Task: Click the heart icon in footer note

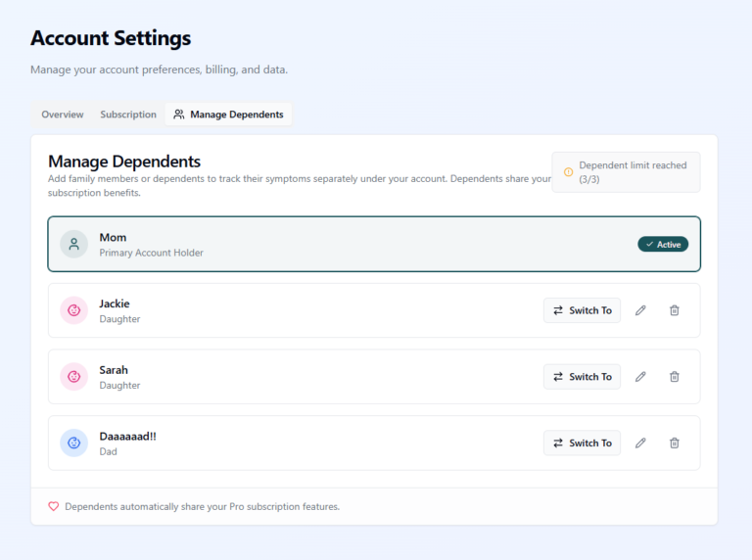Action: [54, 506]
